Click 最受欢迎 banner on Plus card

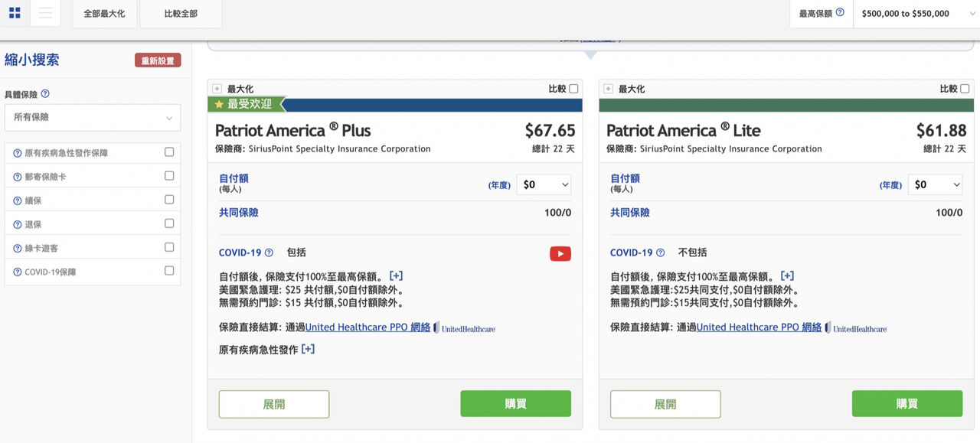point(247,104)
